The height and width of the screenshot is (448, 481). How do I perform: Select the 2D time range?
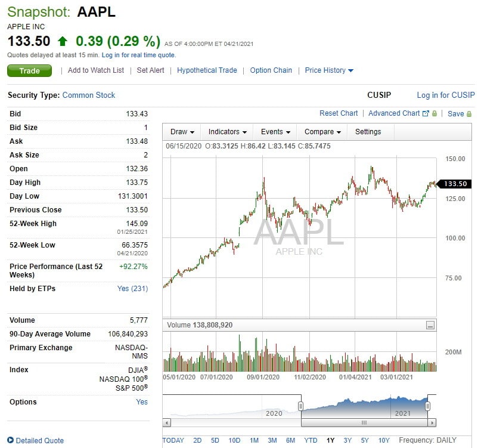[197, 440]
